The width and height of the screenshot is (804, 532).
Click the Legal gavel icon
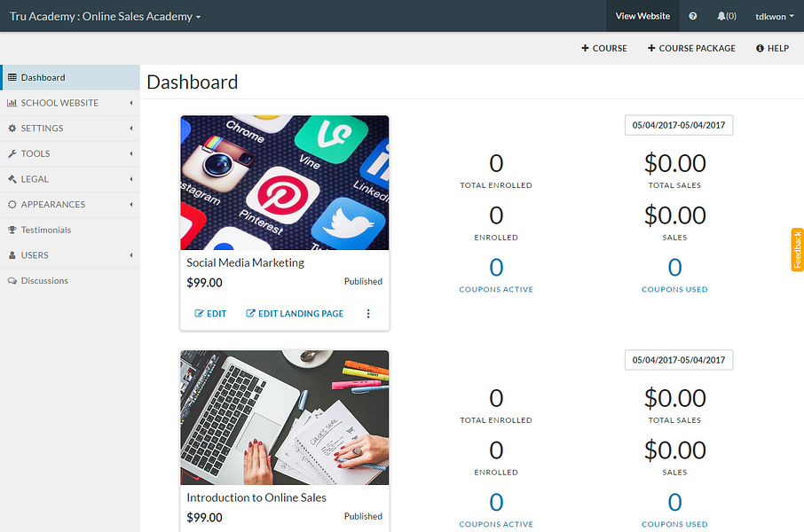[x=12, y=179]
